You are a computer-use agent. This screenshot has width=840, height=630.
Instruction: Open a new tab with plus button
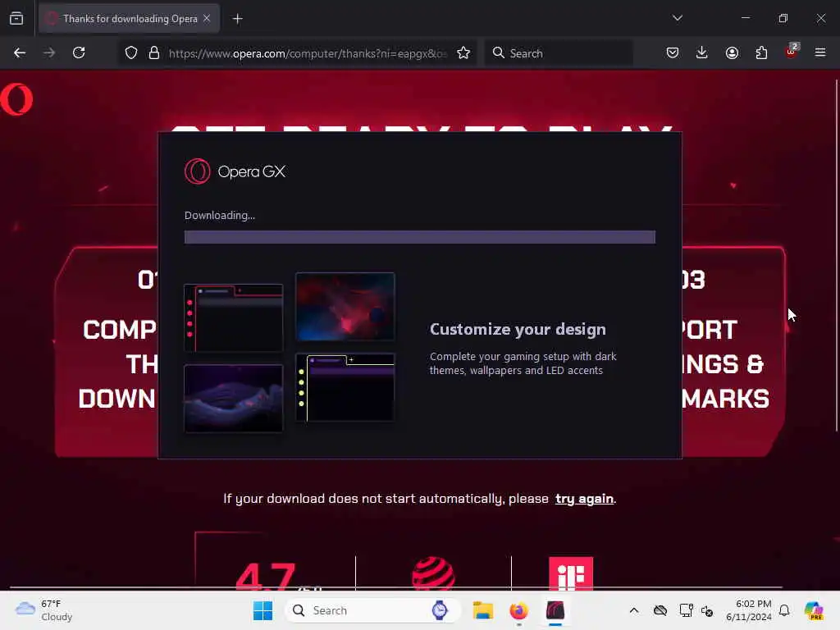[238, 19]
